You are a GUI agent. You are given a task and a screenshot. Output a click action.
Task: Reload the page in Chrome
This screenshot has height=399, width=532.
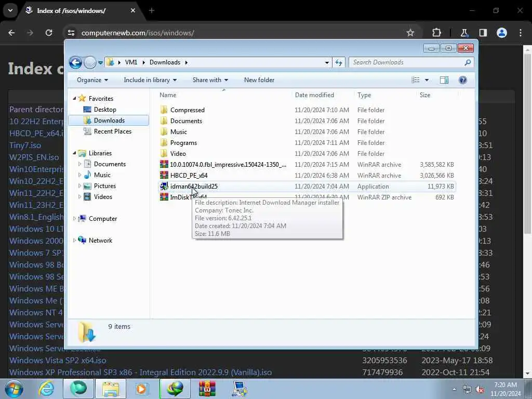coord(49,33)
